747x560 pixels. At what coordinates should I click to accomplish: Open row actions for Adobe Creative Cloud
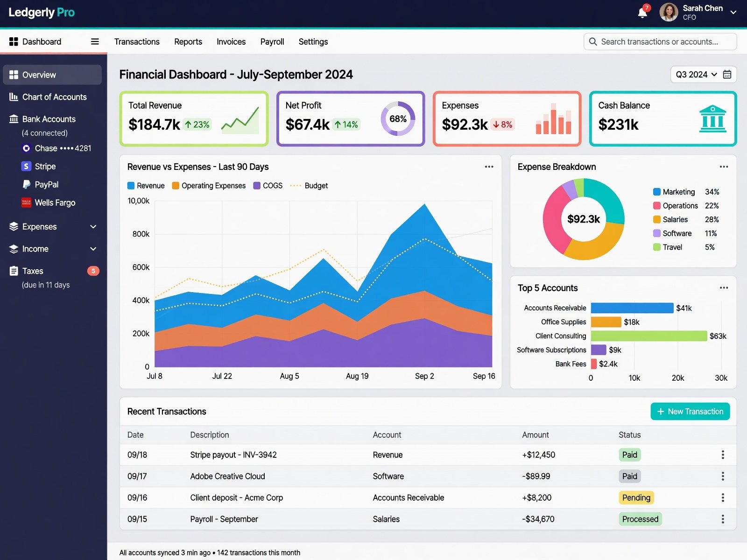point(723,476)
